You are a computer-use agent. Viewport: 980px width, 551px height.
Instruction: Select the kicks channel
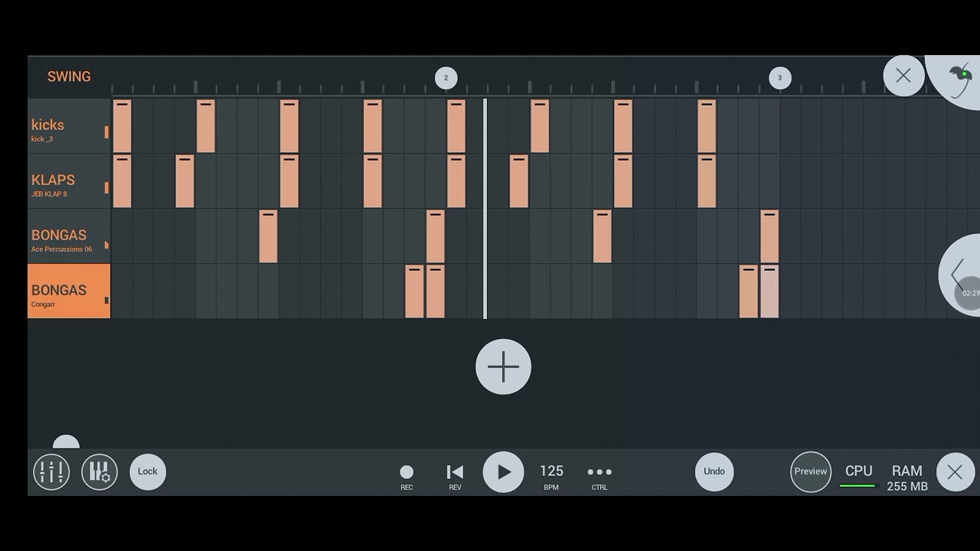(69, 126)
